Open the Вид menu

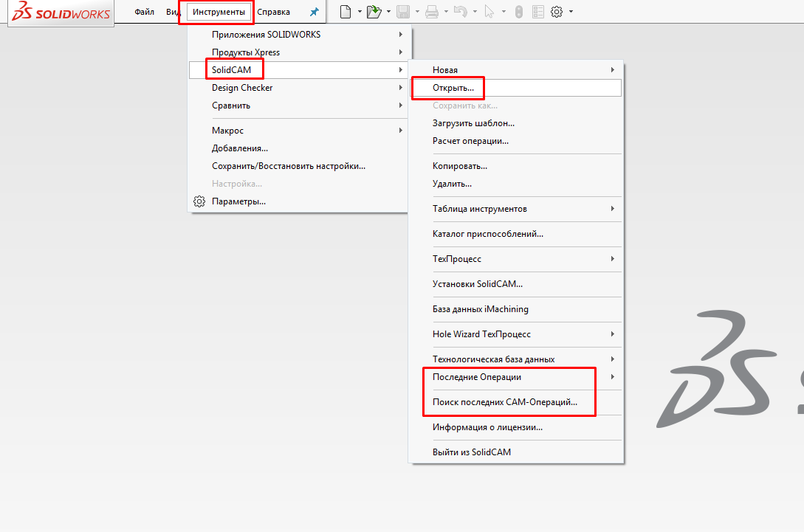point(173,12)
